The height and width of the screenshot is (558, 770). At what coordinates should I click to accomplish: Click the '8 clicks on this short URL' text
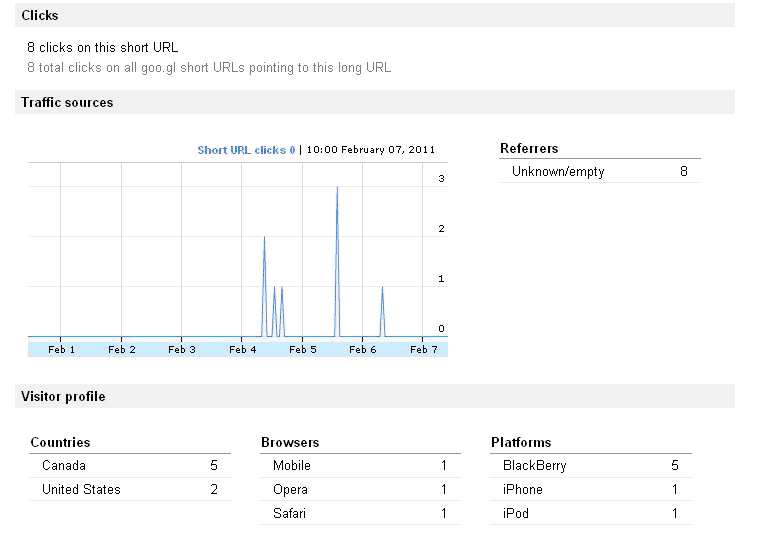[103, 47]
